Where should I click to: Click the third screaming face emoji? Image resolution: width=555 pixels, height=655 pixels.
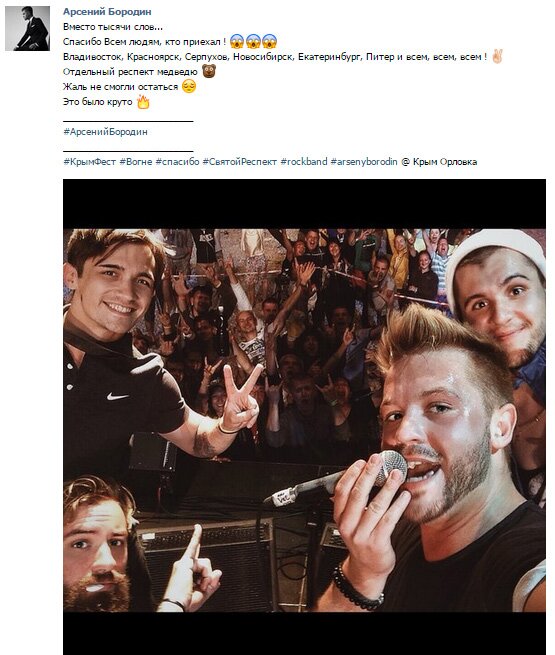coord(269,41)
